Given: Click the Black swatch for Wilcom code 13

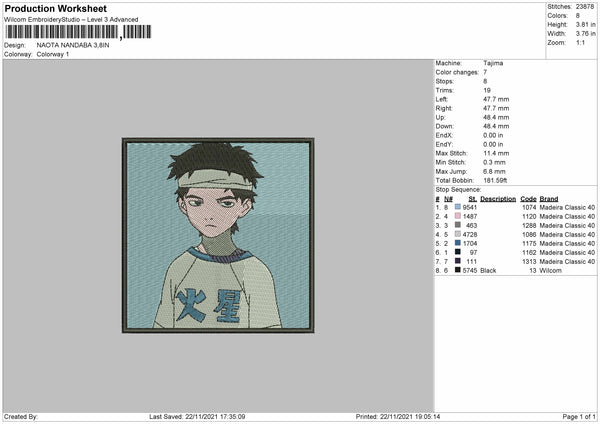Looking at the screenshot, I should click(x=458, y=270).
